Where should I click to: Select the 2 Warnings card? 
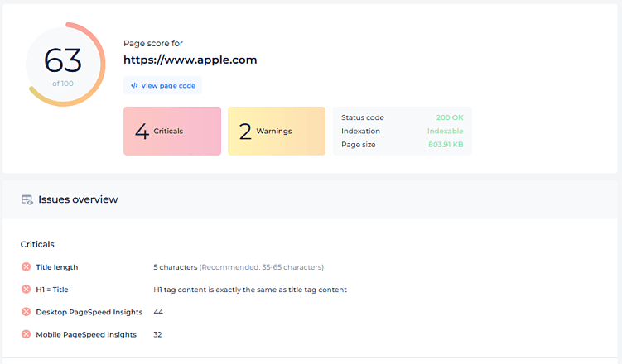pyautogui.click(x=277, y=131)
